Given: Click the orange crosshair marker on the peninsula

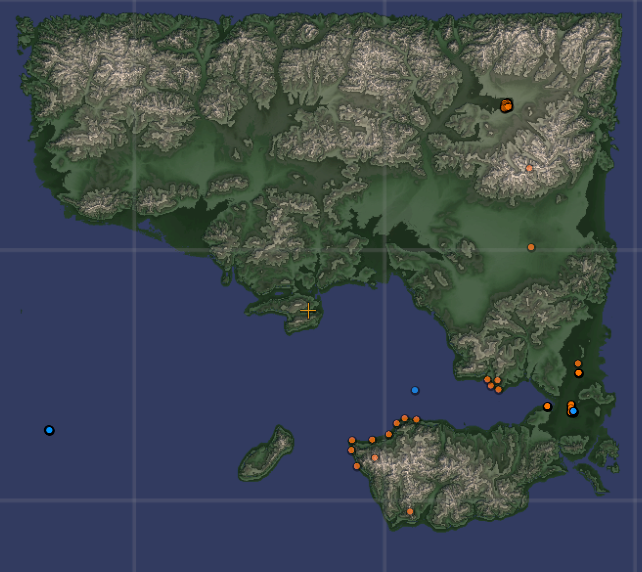Looking at the screenshot, I should 308,311.
